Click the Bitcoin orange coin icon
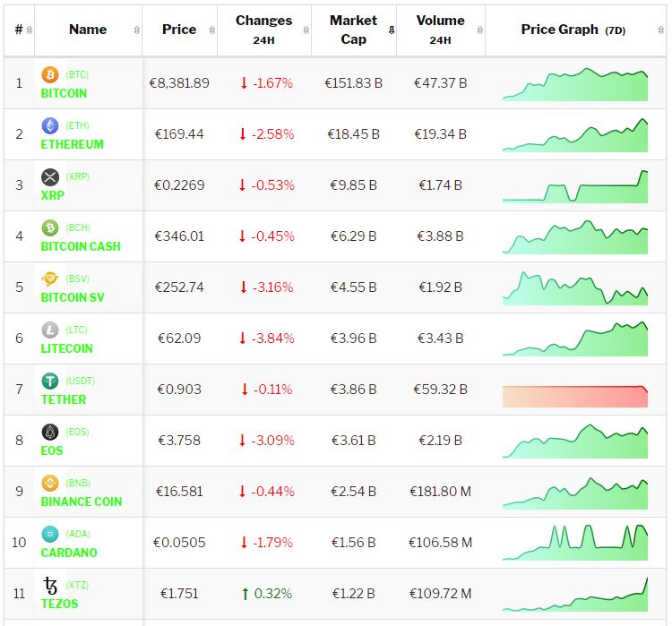This screenshot has height=626, width=672. click(50, 75)
